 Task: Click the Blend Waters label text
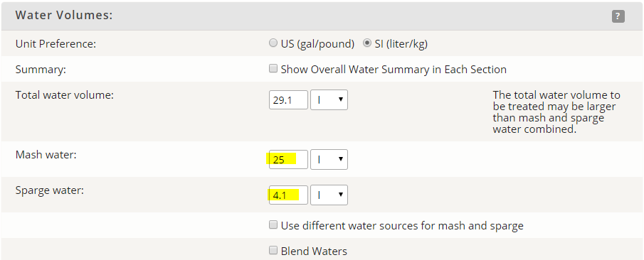[x=314, y=251]
